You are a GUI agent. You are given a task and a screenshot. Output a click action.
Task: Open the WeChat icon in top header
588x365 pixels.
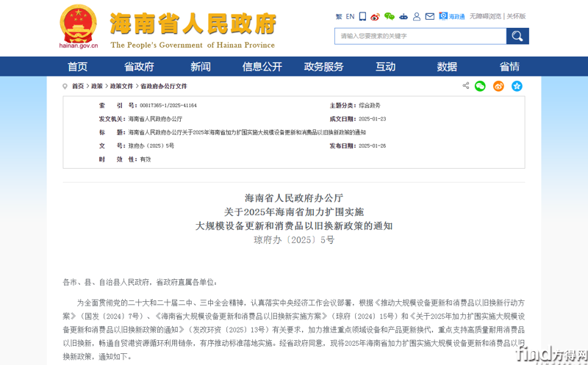(390, 16)
